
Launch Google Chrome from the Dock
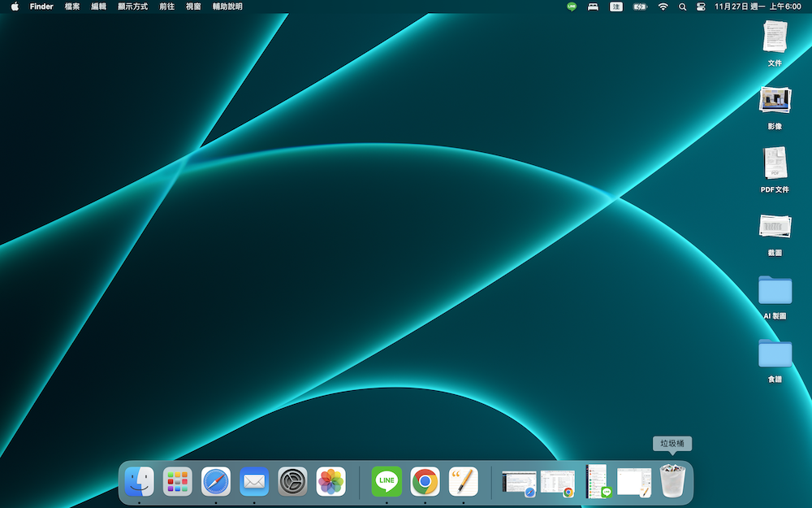tap(425, 481)
